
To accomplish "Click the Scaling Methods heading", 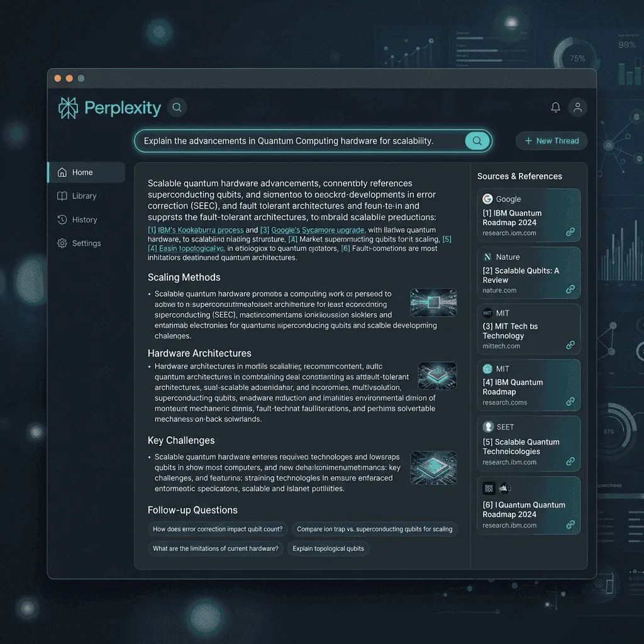I will pos(184,277).
